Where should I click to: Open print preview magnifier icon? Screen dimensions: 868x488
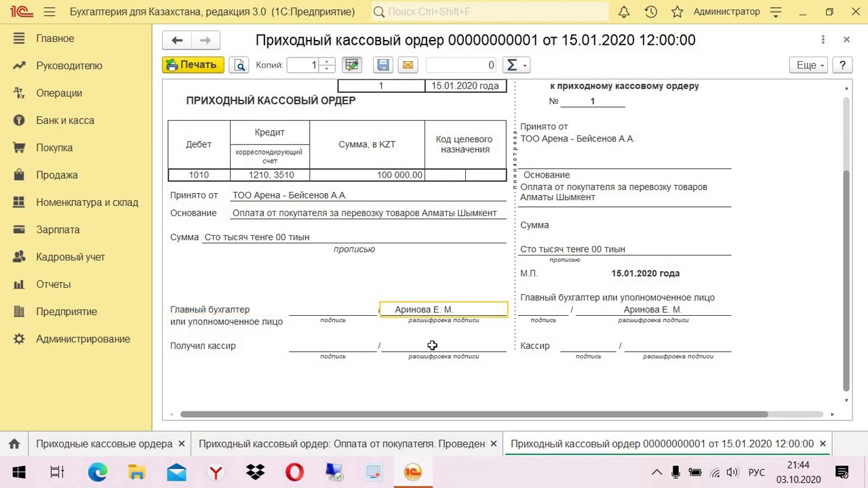point(239,65)
